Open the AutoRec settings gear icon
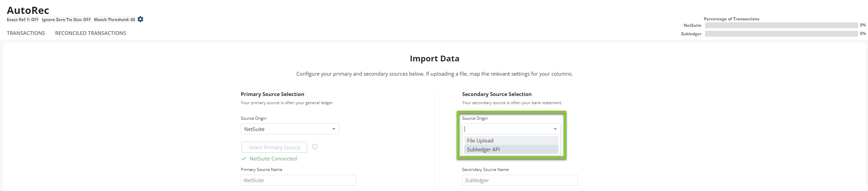This screenshot has width=868, height=191. point(140,19)
